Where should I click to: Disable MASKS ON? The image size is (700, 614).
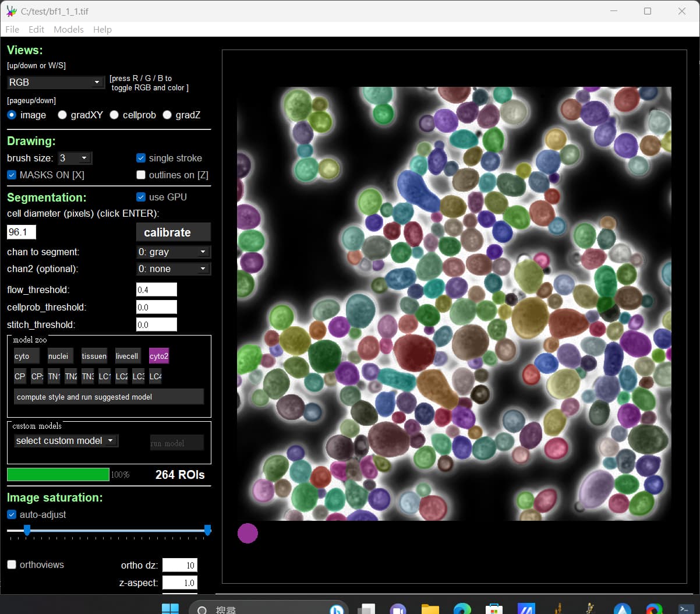(11, 174)
